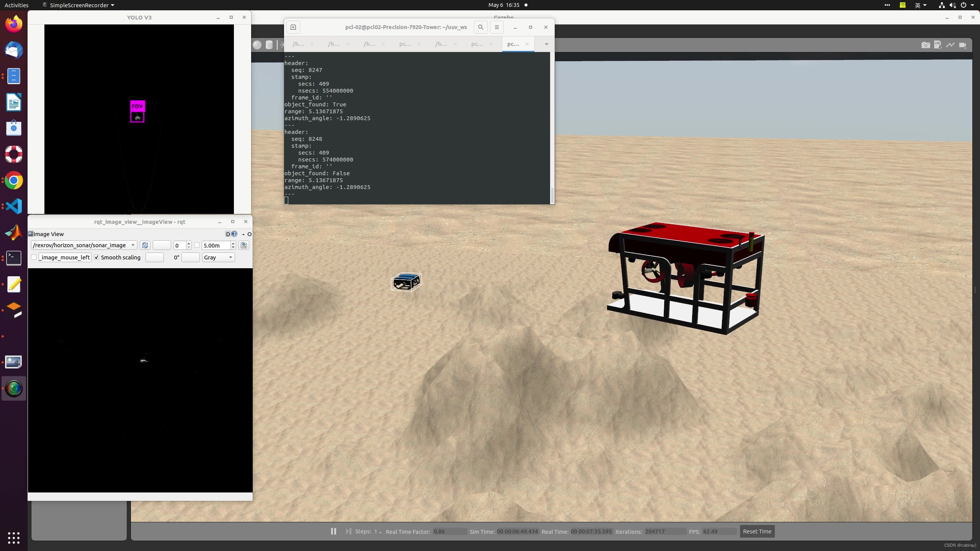This screenshot has width=980, height=551.
Task: Open the Gazebo plot window icon
Action: click(x=950, y=45)
